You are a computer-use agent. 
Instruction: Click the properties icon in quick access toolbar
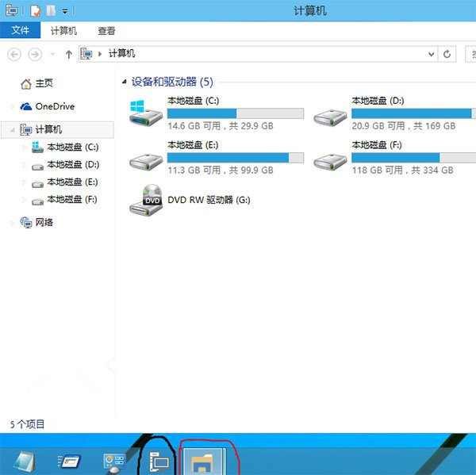(36, 11)
